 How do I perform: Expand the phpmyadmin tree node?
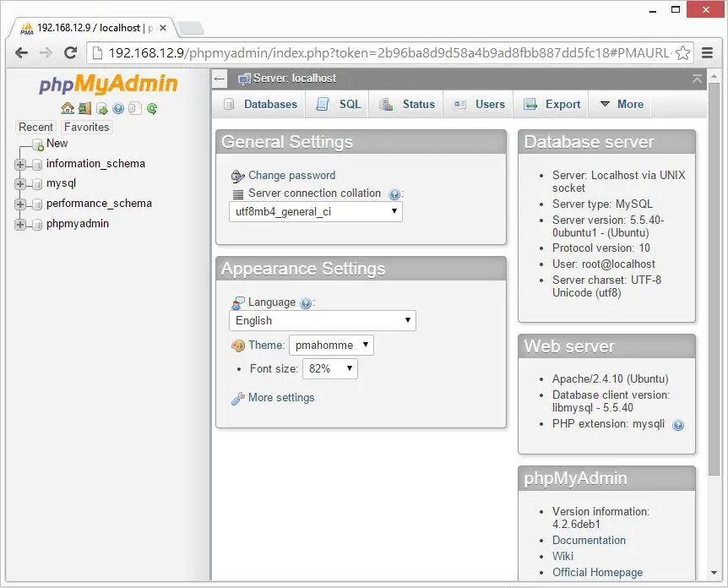[20, 225]
